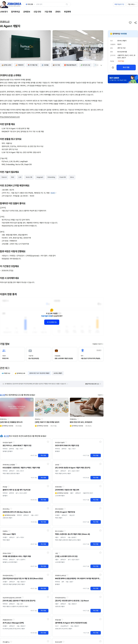The image size is (138, 644).
Task: Open the 기업 서비스 dropdown
Action: point(132,4)
